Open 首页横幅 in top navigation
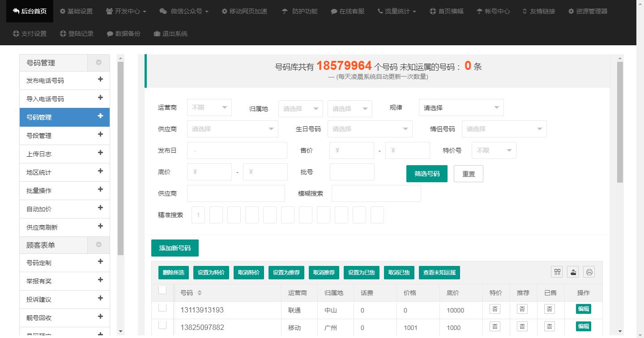Image resolution: width=644 pixels, height=338 pixels. point(446,11)
